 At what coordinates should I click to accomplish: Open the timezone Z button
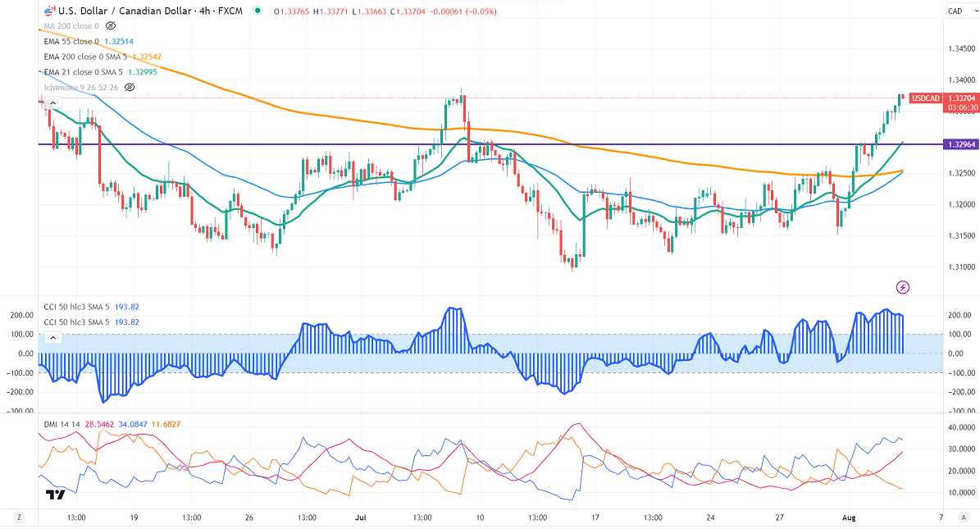point(20,518)
